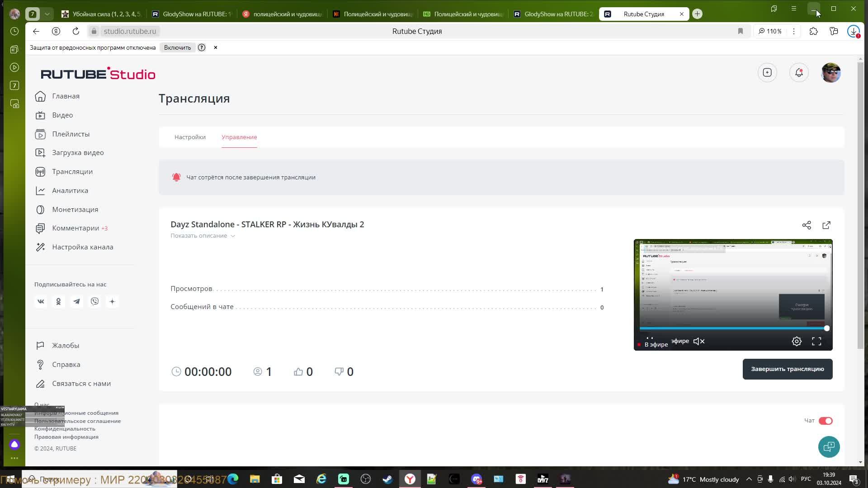868x488 pixels.
Task: Expand Показать описание
Action: coord(203,236)
